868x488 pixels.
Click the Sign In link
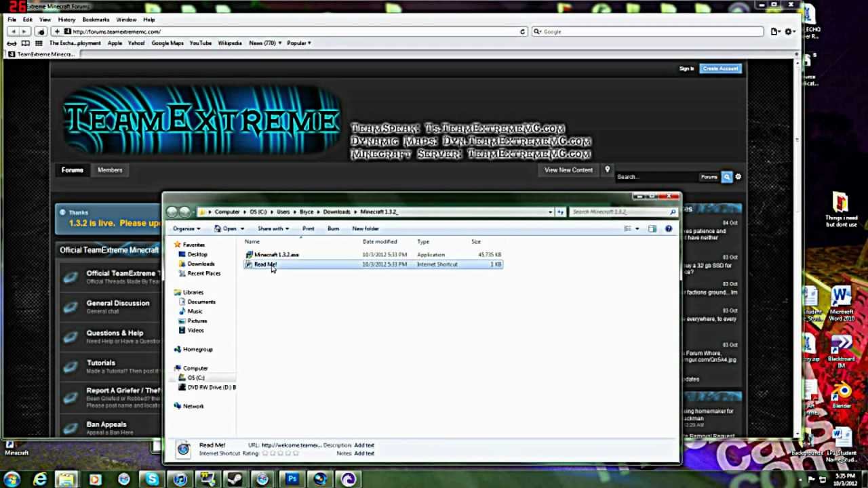[686, 68]
